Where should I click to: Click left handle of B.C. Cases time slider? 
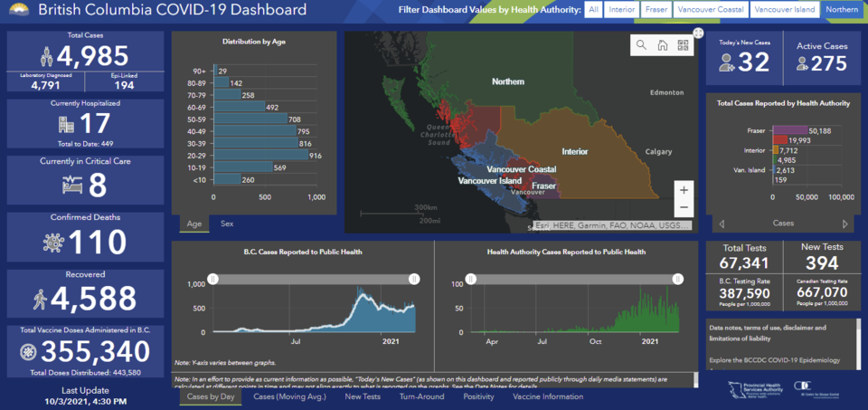212,280
